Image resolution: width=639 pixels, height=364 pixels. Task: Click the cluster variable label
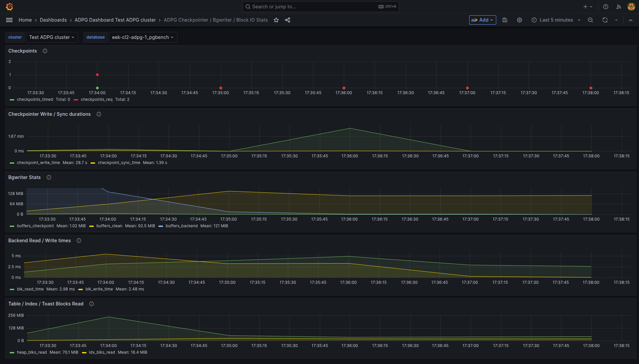coord(15,37)
